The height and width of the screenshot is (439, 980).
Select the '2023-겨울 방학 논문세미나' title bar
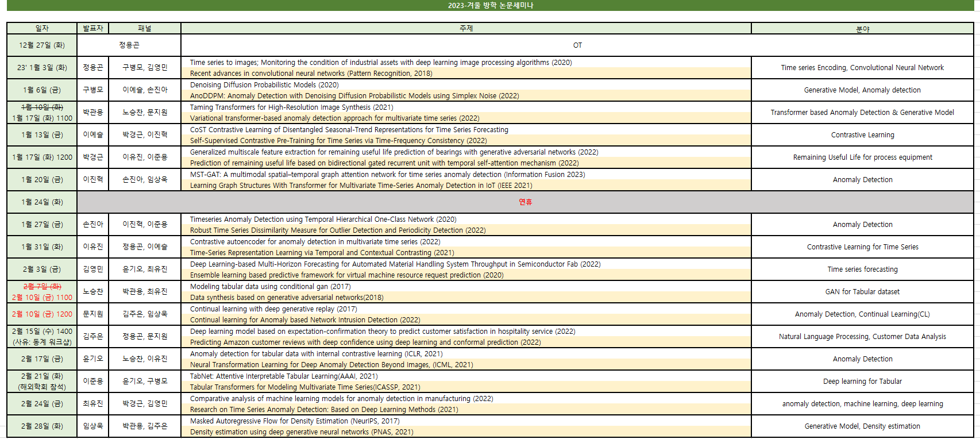point(490,5)
